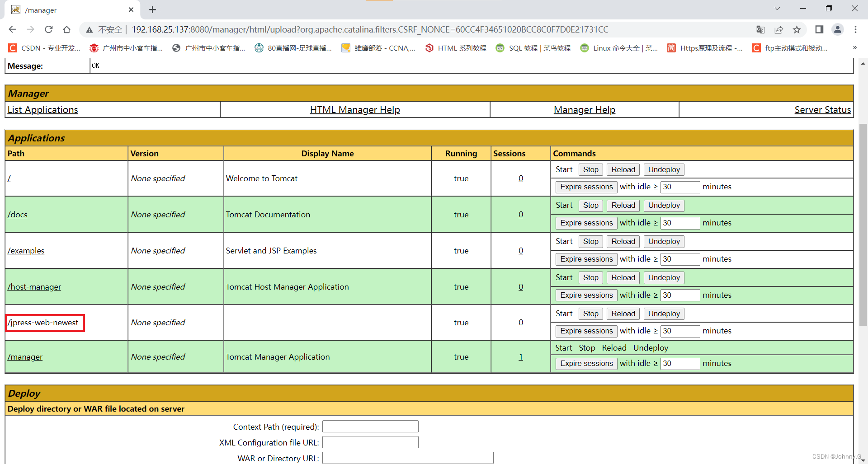This screenshot has height=464, width=868.
Task: Reload the /docs application
Action: tap(623, 205)
